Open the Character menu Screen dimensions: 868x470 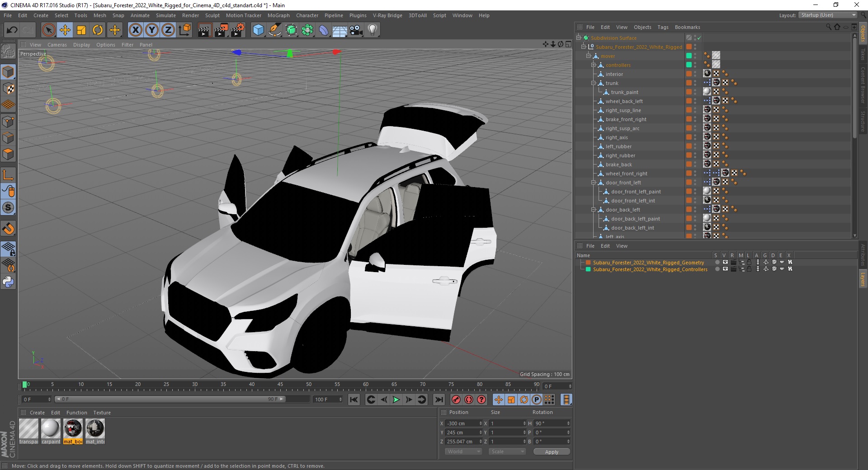coord(307,15)
